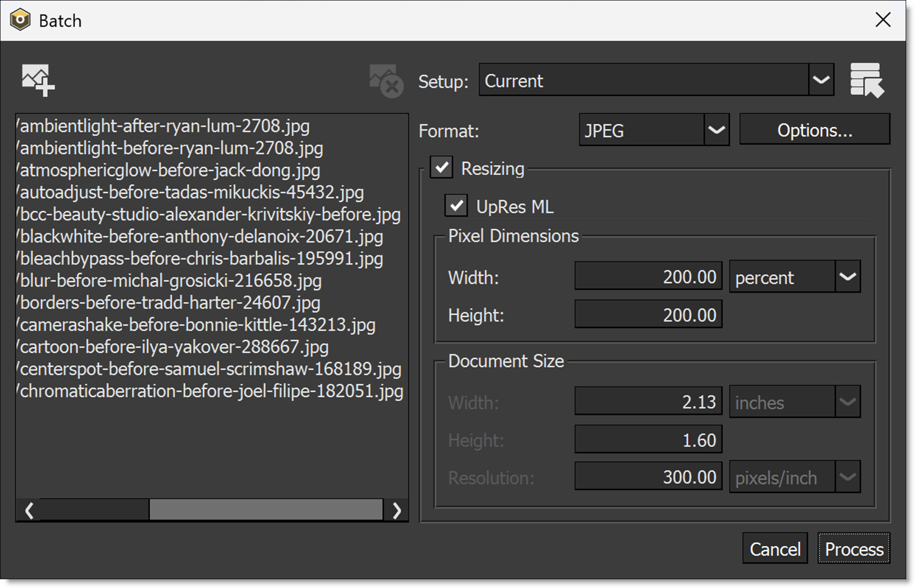Open the percent units dropdown
Viewport: 915px width, 588px height.
coord(847,277)
